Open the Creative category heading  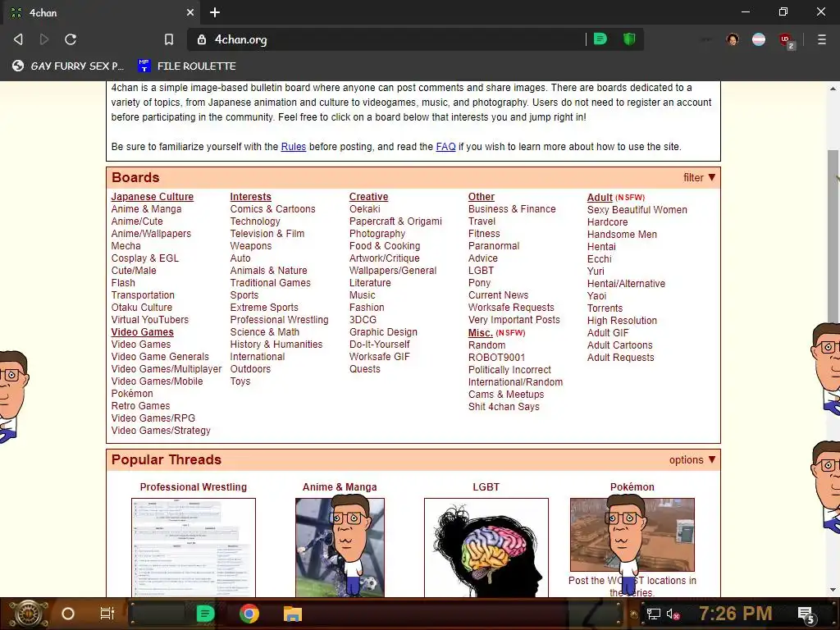pyautogui.click(x=368, y=197)
